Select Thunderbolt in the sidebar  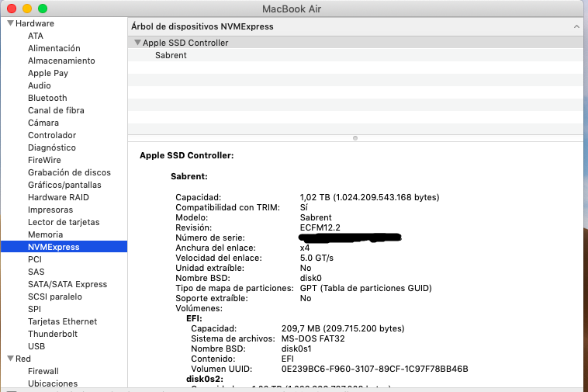pos(53,334)
